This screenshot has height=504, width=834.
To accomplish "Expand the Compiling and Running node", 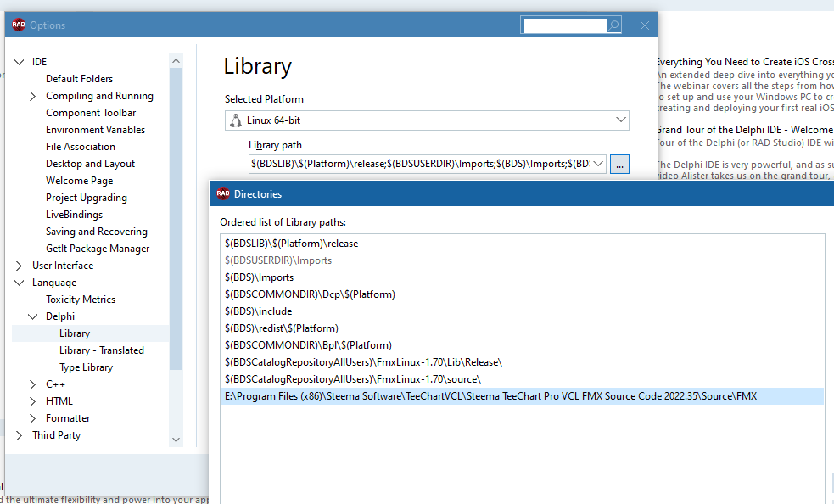I will (32, 96).
